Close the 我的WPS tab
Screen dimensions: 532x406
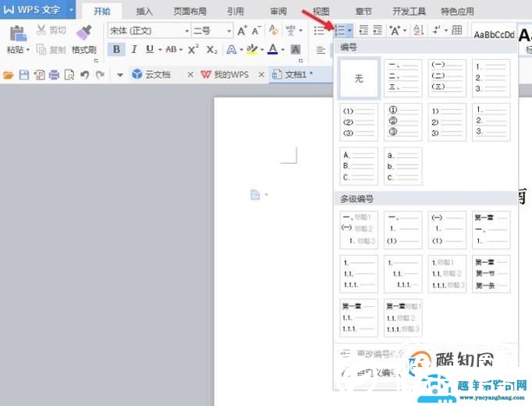(x=261, y=75)
